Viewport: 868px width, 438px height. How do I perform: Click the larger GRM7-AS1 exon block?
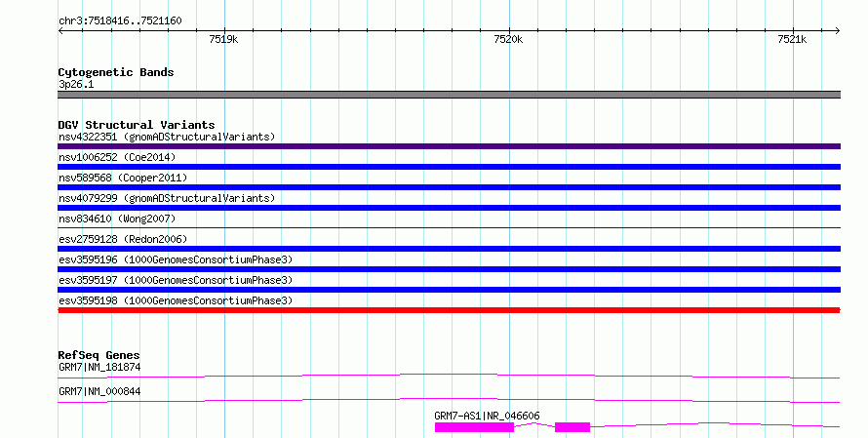coord(474,427)
